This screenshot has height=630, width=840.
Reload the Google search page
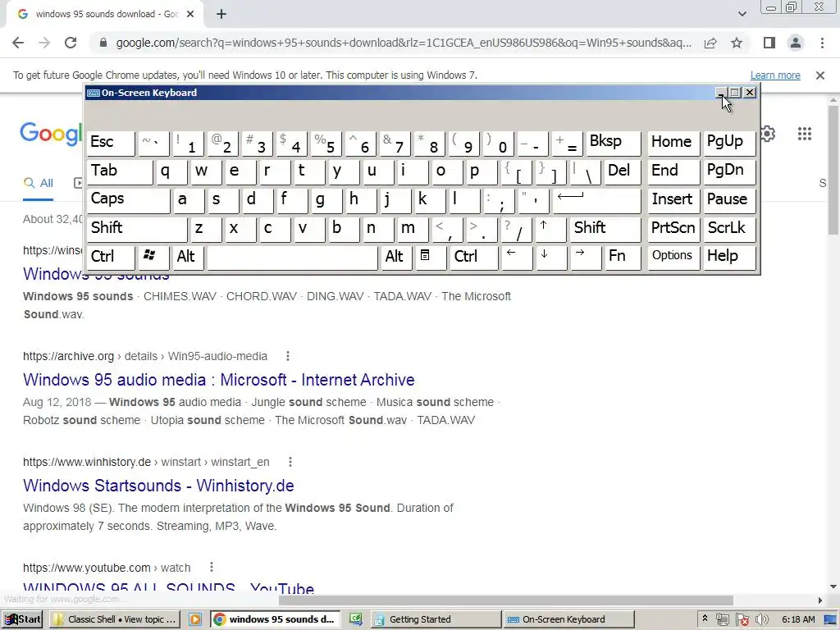(x=71, y=43)
